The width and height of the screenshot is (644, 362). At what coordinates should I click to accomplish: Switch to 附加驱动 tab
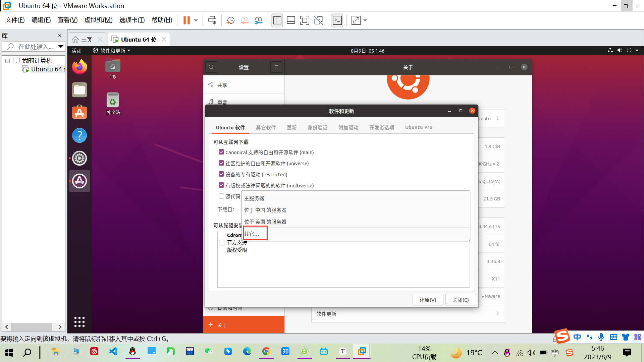point(348,128)
